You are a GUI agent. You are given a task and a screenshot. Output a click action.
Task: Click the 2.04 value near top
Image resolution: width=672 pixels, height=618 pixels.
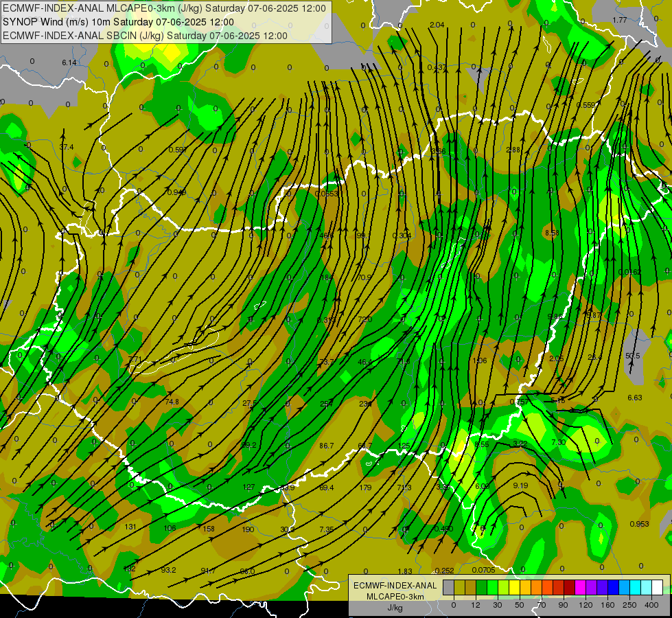[437, 25]
